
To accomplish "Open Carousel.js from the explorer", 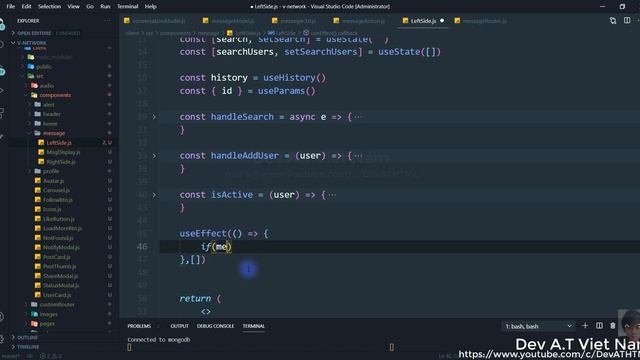I will pos(56,190).
